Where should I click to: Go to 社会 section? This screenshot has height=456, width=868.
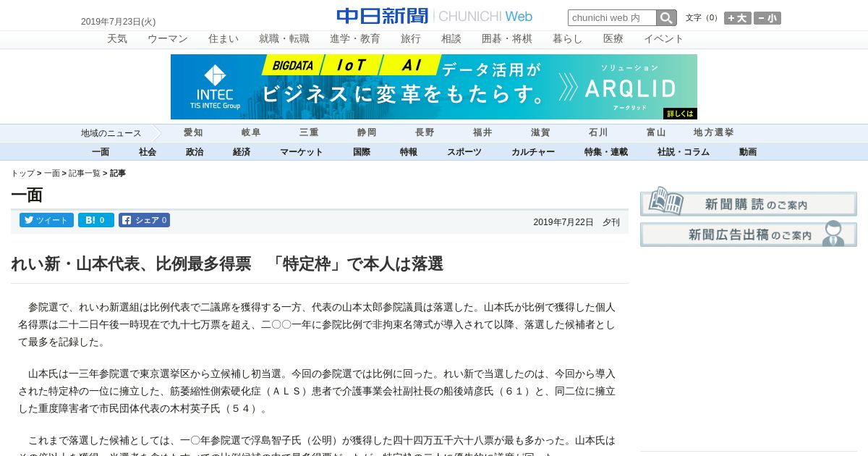pos(148,152)
